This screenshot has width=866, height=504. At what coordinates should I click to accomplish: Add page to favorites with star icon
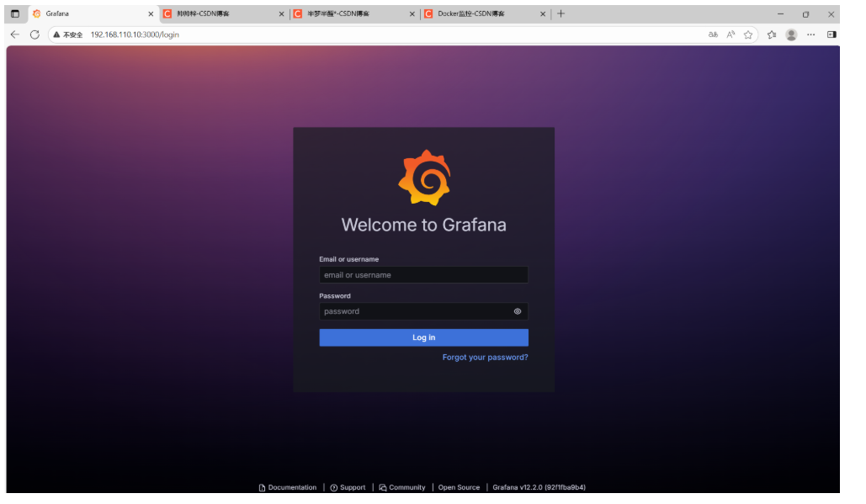click(748, 34)
